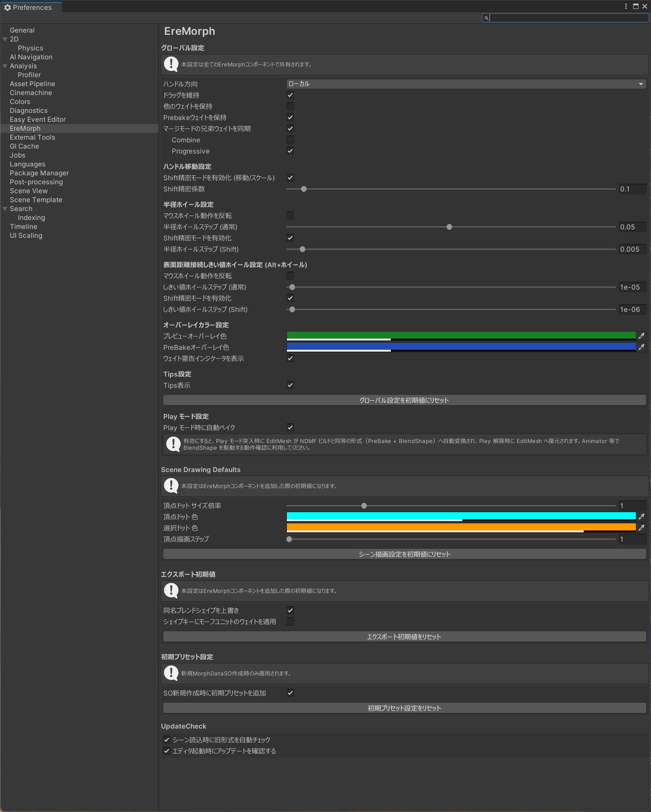Viewport: 651px width, 812px height.
Task: Open Diagnostics settings
Action: tap(29, 111)
